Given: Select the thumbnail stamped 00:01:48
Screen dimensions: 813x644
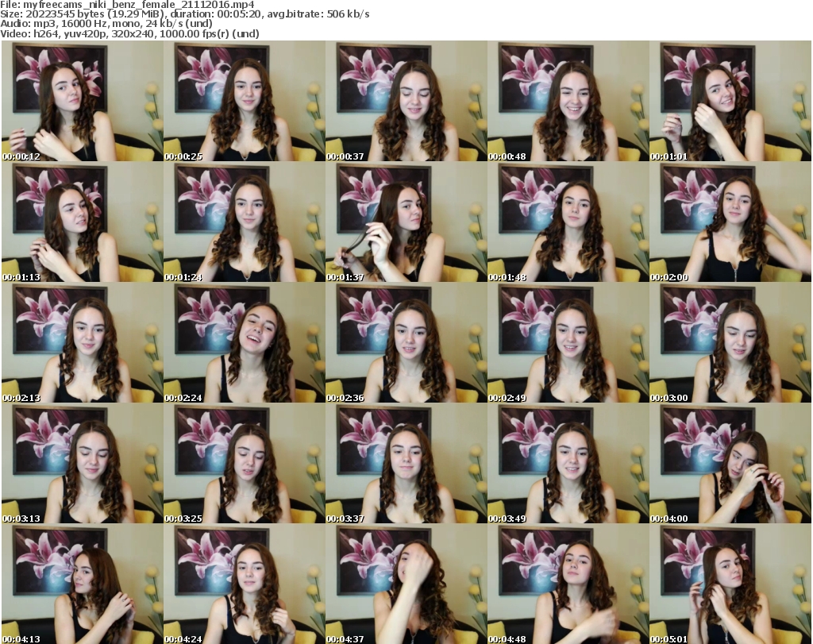Looking at the screenshot, I should coord(568,222).
